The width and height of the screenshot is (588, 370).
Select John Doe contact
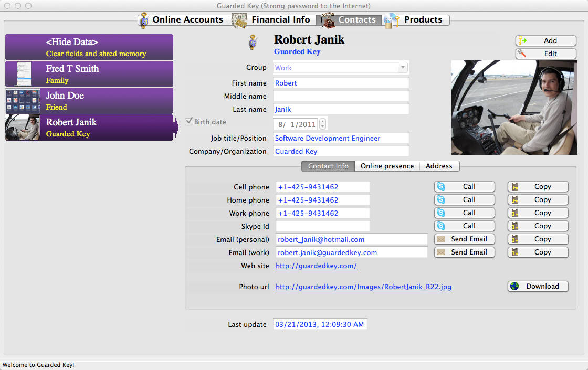pyautogui.click(x=89, y=101)
